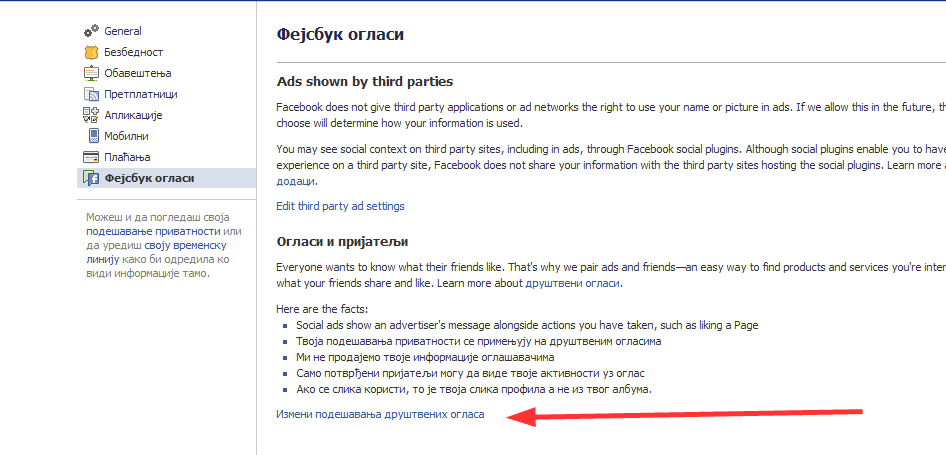The height and width of the screenshot is (455, 946).
Task: Open подешавање приватности link in sidebar note
Action: point(153,232)
